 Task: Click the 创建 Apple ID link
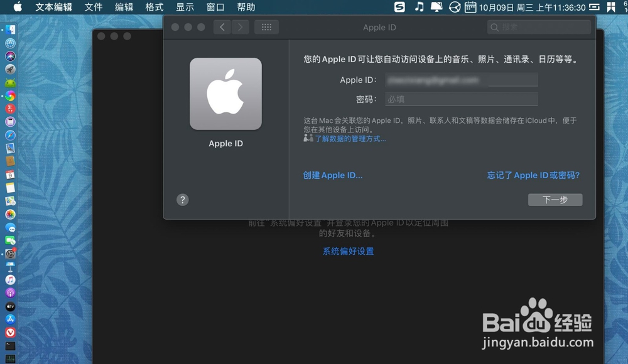coord(332,175)
